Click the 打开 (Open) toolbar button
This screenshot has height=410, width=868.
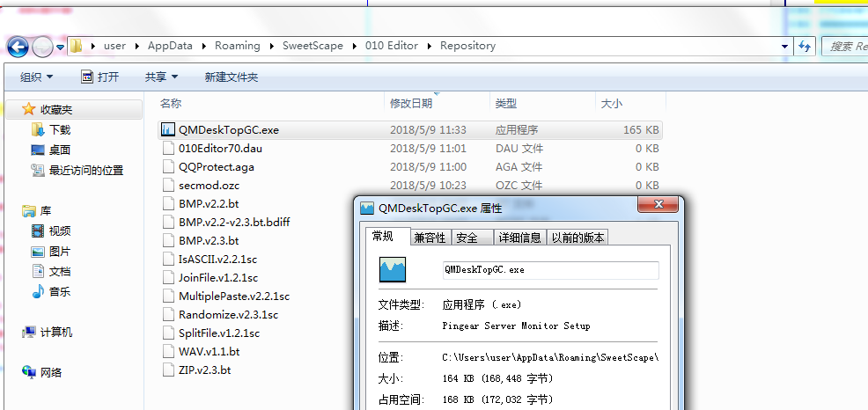(99, 77)
